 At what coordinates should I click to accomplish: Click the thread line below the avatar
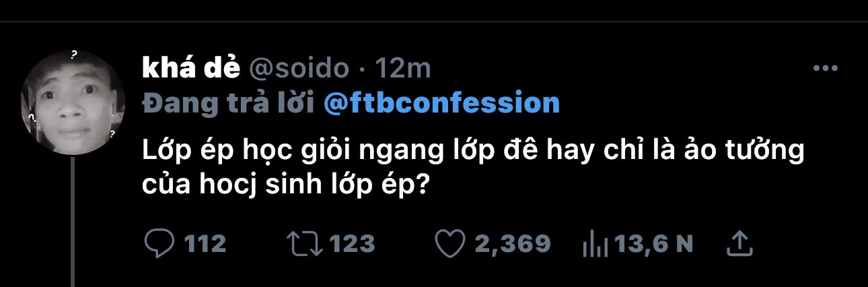tap(72, 221)
